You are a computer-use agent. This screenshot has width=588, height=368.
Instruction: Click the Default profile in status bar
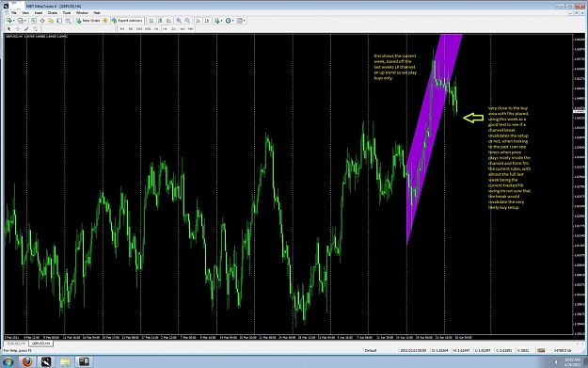[x=371, y=350]
